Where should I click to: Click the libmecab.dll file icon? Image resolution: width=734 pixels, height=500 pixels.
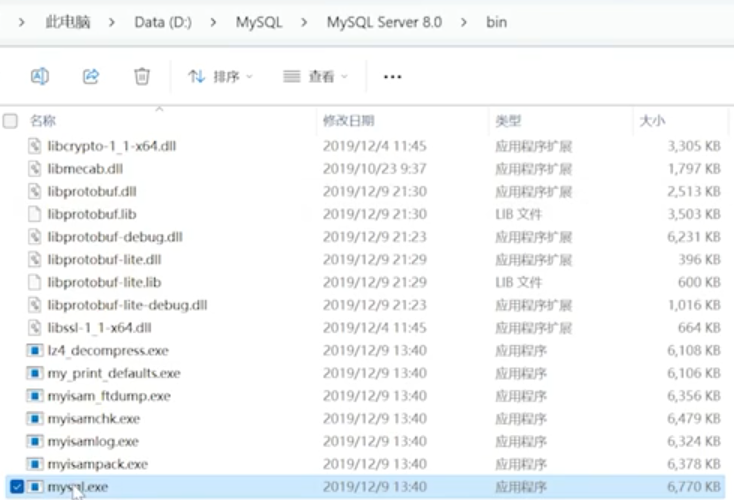(x=35, y=168)
